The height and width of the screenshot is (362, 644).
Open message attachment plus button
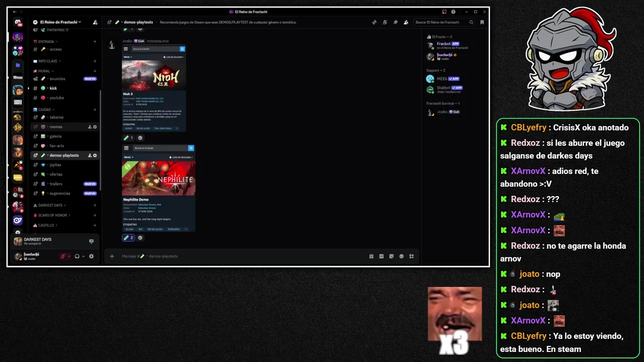[112, 256]
